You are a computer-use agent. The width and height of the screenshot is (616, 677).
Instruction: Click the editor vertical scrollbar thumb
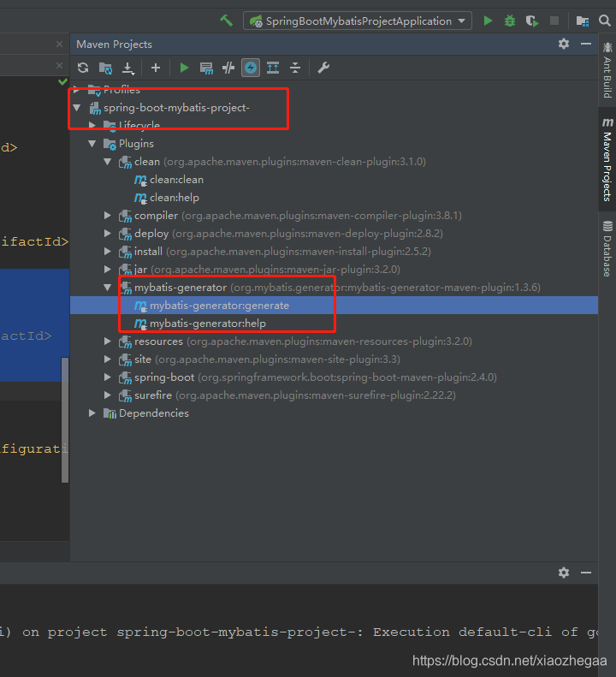[x=65, y=419]
